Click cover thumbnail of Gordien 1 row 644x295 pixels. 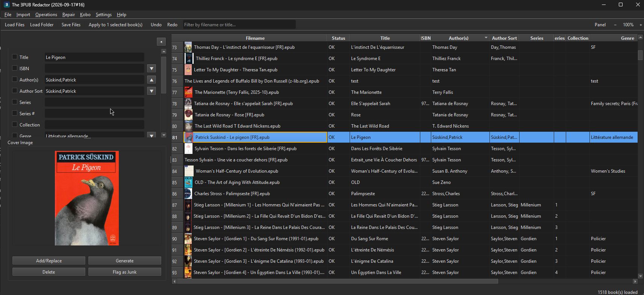(x=188, y=239)
